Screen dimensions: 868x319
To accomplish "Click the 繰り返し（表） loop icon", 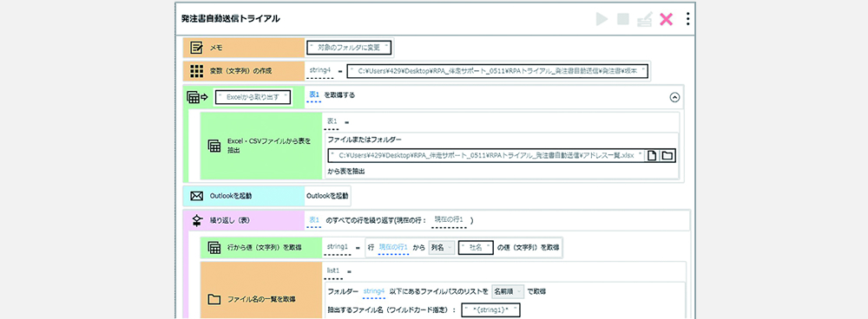I will [x=196, y=220].
